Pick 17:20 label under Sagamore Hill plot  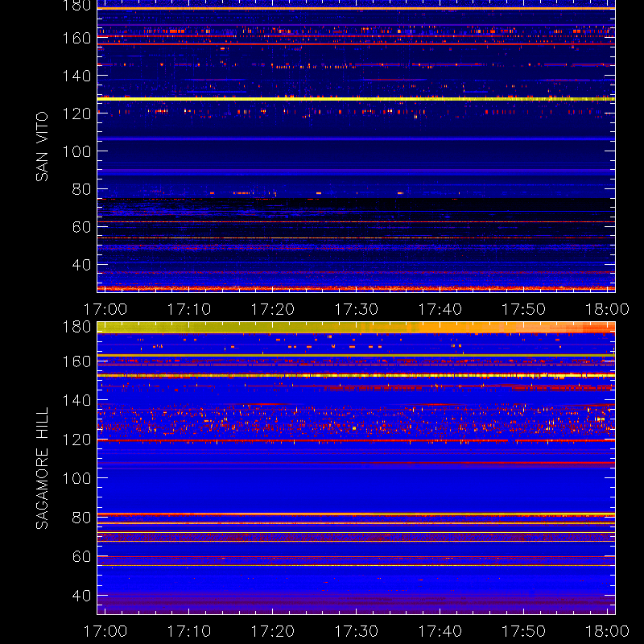[272, 631]
